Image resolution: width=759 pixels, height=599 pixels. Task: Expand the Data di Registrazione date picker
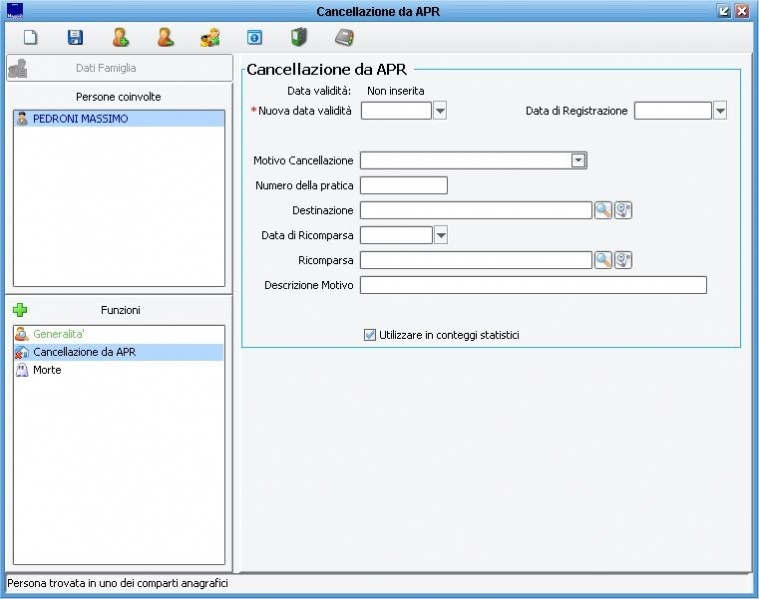point(720,111)
